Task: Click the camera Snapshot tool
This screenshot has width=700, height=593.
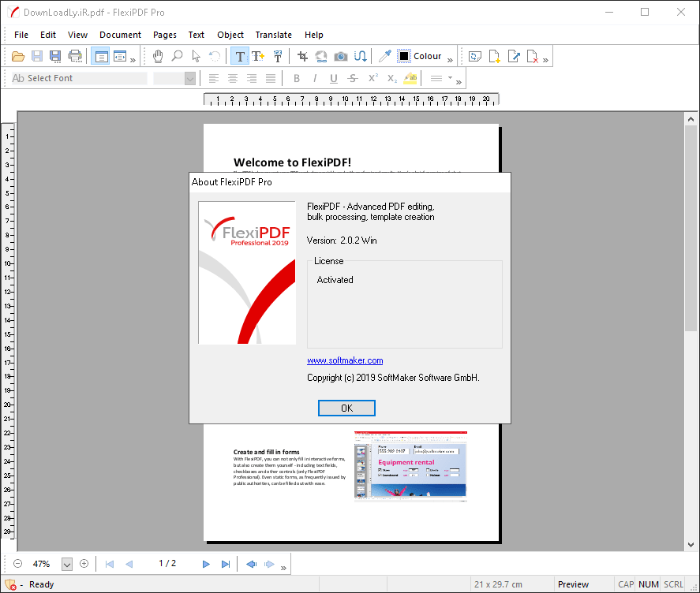Action: click(341, 56)
